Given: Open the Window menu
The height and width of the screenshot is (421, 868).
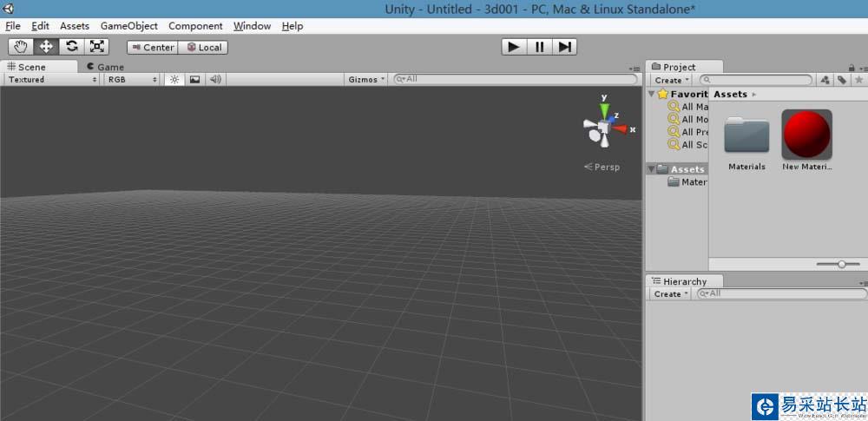Looking at the screenshot, I should point(252,26).
